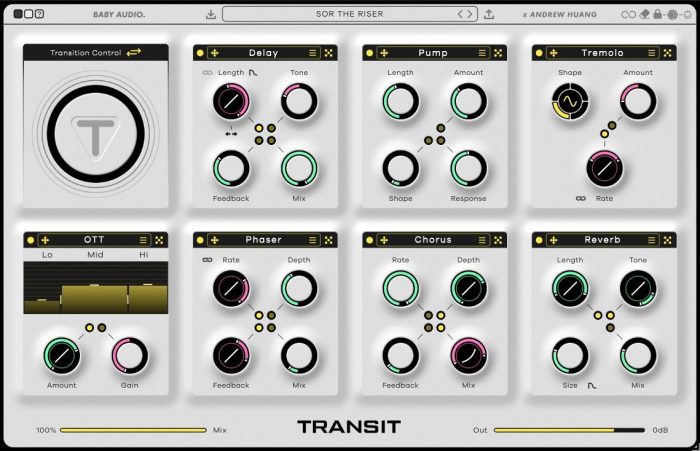This screenshot has height=451, width=700.
Task: Toggle the Phaser module power dot
Action: tap(200, 240)
